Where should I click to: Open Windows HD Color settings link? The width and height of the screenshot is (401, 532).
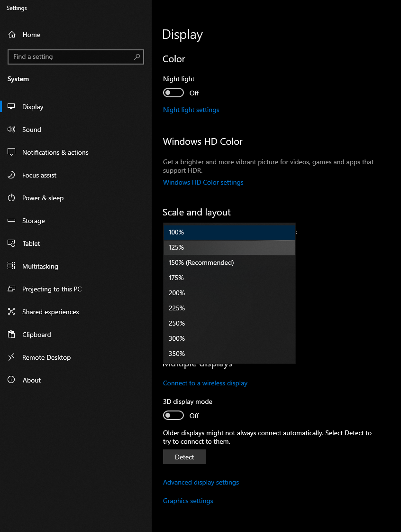[203, 182]
